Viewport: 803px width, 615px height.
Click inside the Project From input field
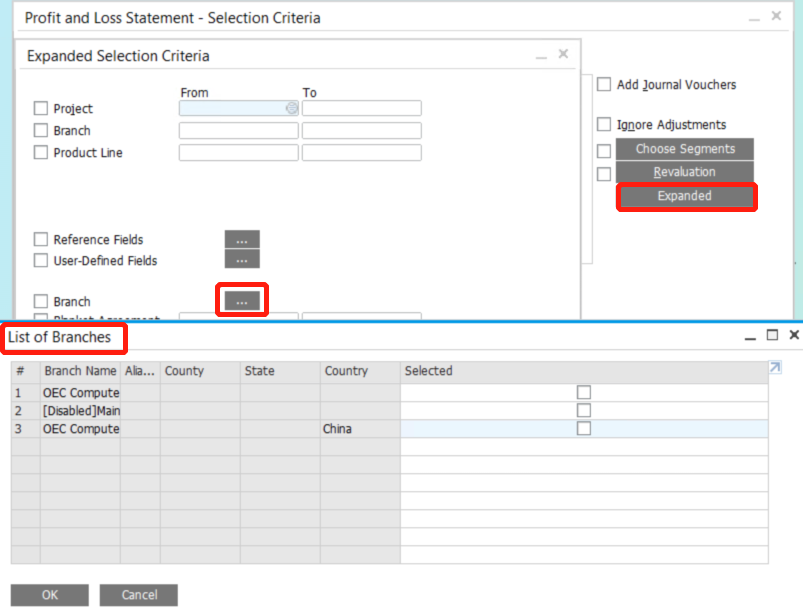click(230, 107)
